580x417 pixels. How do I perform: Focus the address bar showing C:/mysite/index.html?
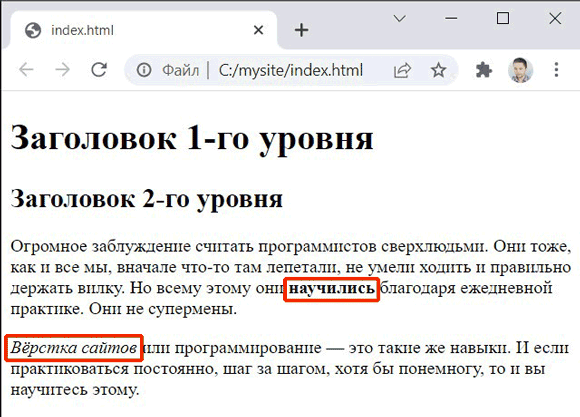point(290,70)
